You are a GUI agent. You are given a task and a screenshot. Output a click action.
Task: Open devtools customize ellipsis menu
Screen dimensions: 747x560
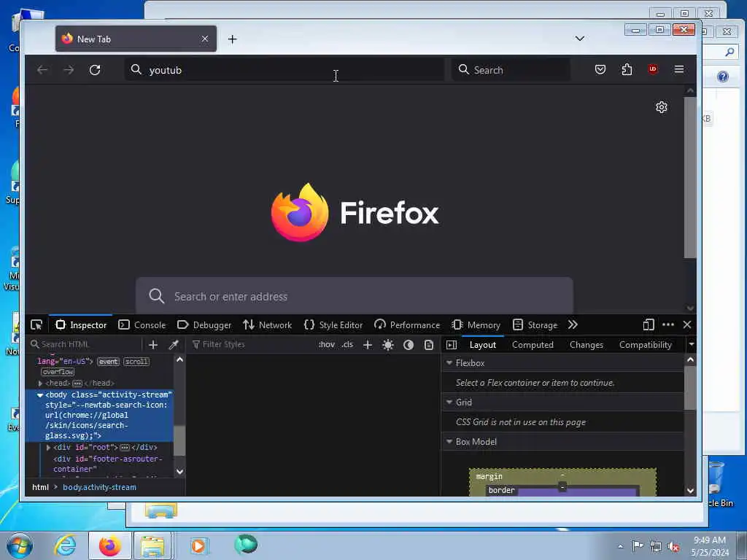pyautogui.click(x=668, y=324)
